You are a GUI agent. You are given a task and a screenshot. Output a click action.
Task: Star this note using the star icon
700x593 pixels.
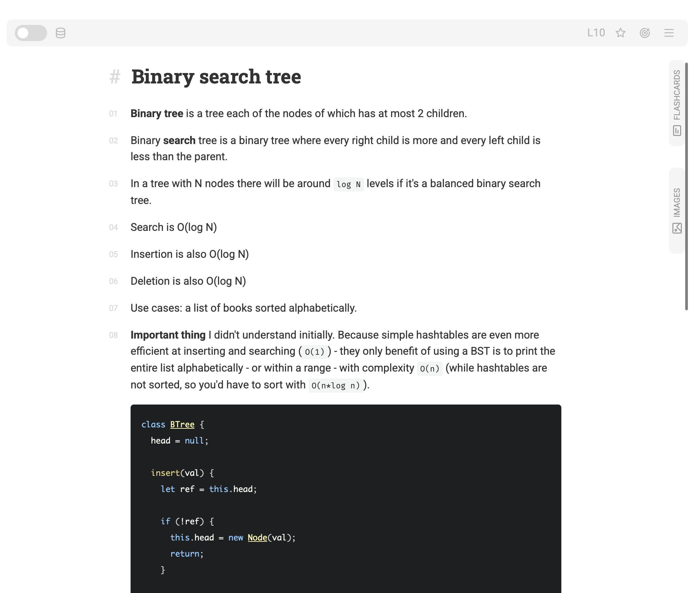621,33
